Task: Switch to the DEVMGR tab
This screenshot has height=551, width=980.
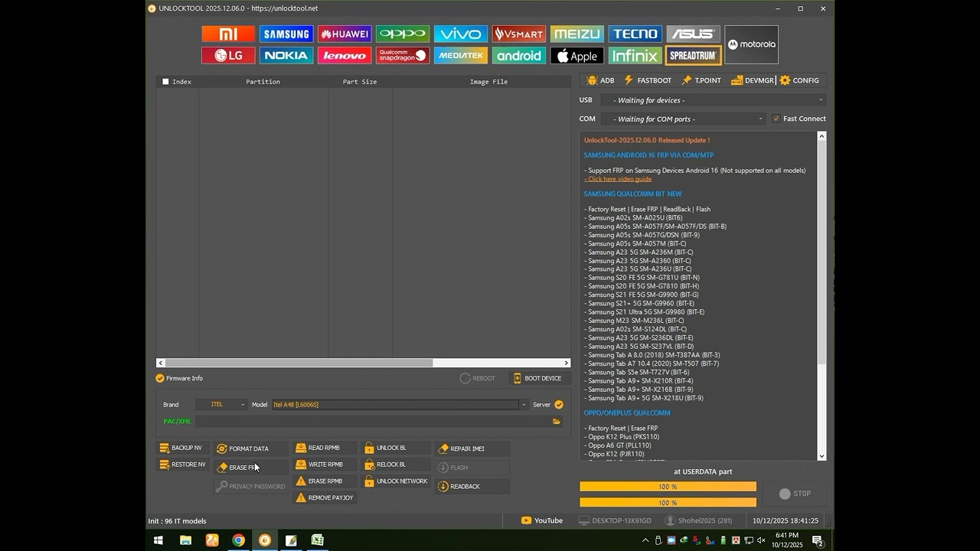Action: (753, 80)
